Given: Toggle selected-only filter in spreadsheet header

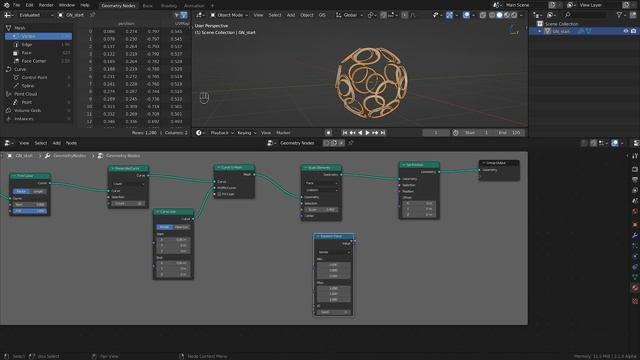Looking at the screenshot, I should pyautogui.click(x=177, y=15).
